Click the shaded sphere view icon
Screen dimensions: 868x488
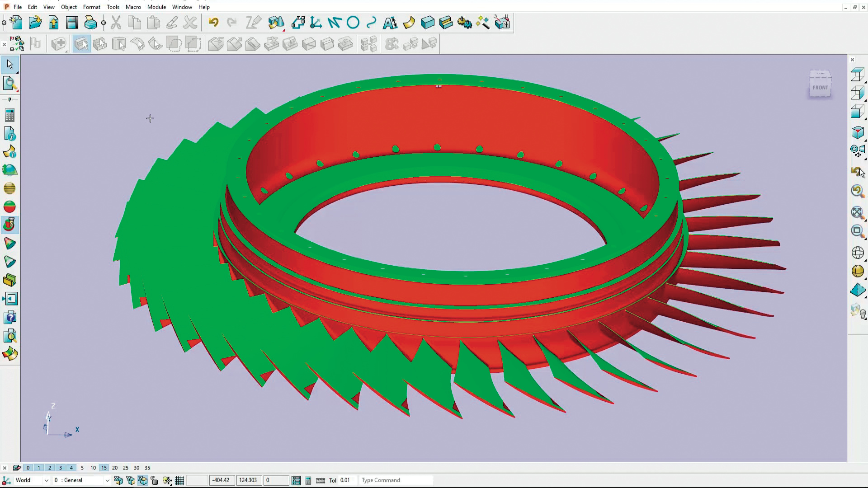857,271
